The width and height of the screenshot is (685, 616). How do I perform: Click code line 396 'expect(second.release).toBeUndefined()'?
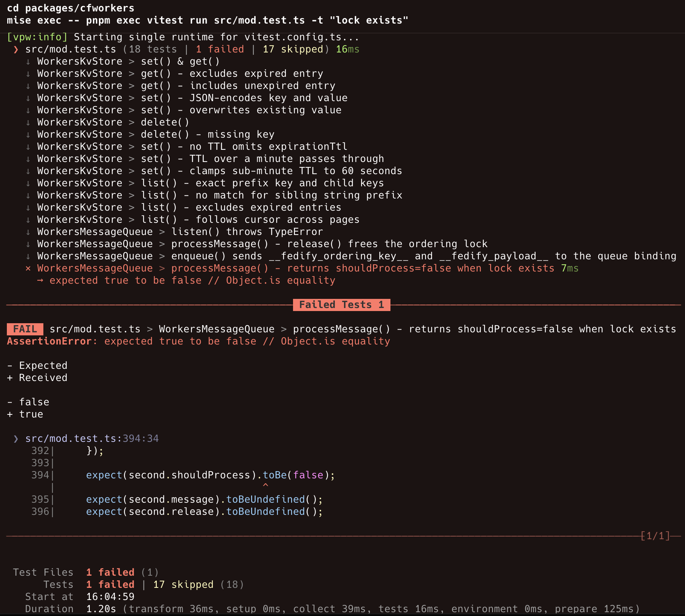coord(204,511)
